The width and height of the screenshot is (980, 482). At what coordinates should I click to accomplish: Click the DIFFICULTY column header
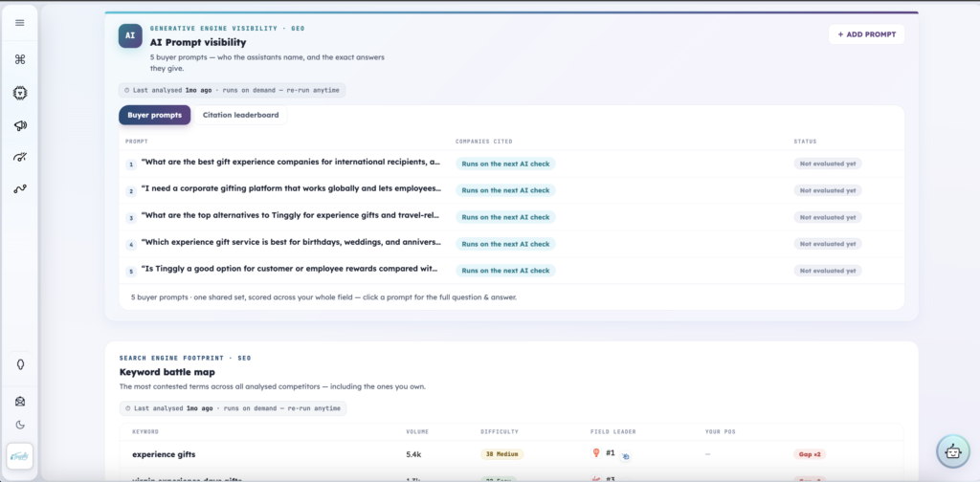click(x=500, y=431)
